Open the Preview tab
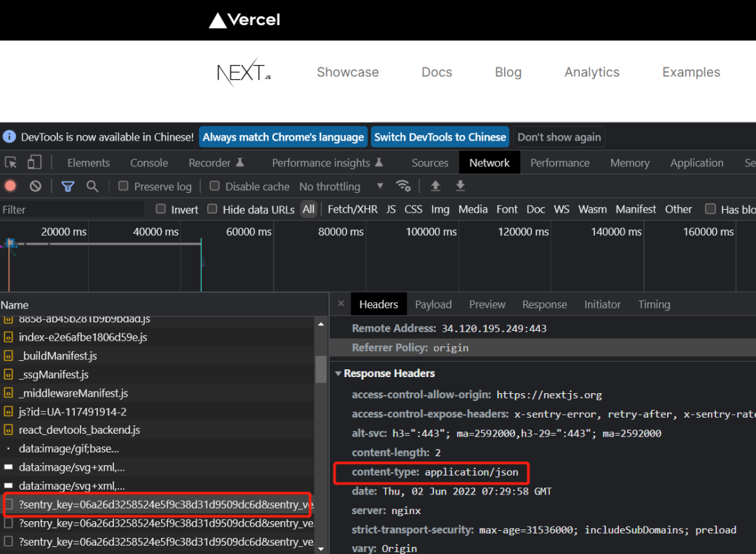 487,304
